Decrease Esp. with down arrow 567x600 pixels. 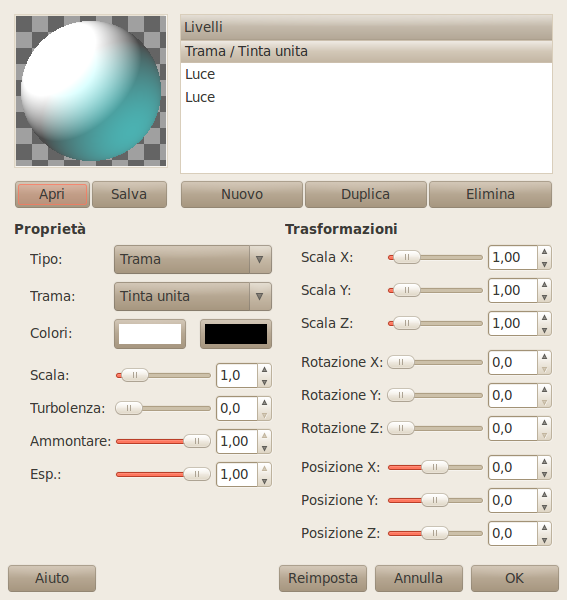coord(264,480)
